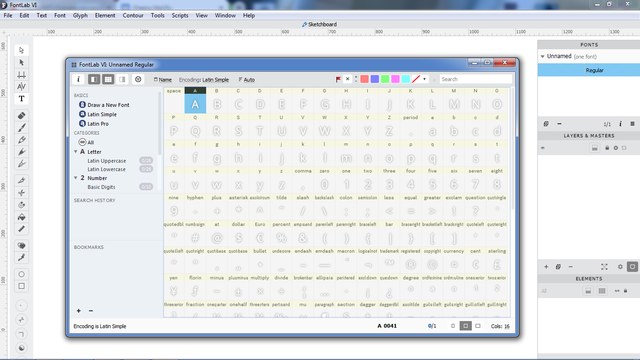Click the red flag icon
The height and width of the screenshot is (360, 640).
(338, 79)
